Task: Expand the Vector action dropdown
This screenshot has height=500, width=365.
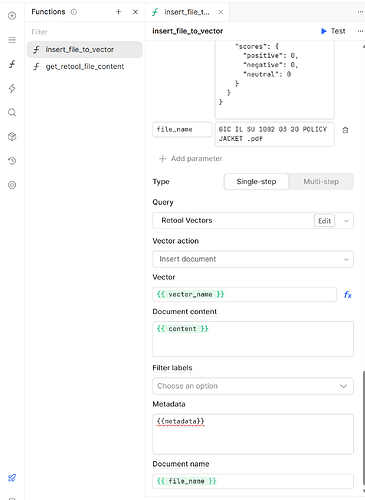Action: click(253, 259)
